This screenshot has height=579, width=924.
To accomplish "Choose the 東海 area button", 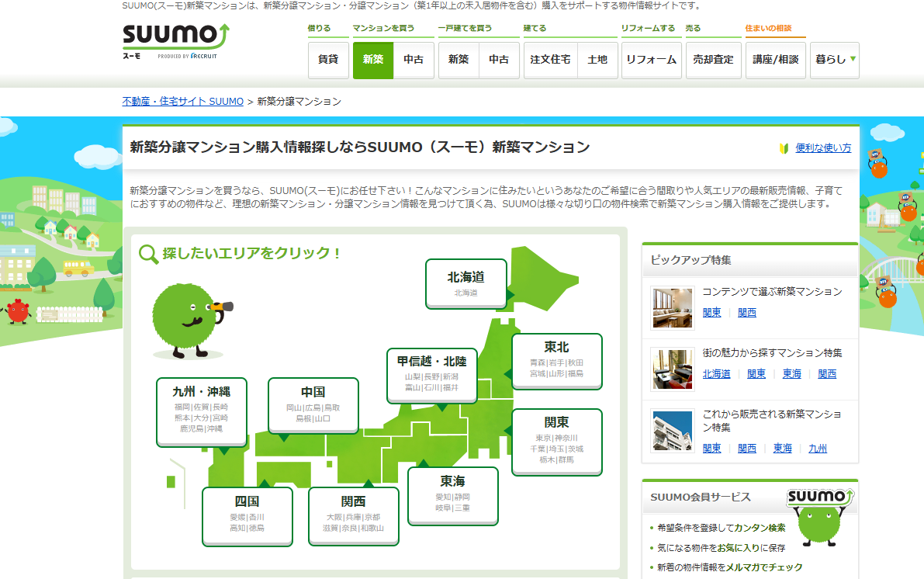I will click(x=452, y=496).
